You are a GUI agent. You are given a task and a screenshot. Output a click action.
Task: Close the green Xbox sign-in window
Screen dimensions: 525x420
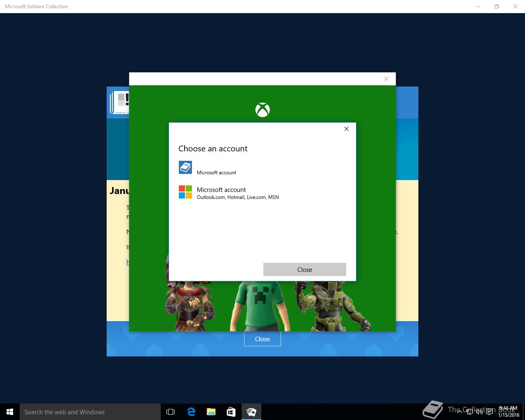[x=386, y=79]
